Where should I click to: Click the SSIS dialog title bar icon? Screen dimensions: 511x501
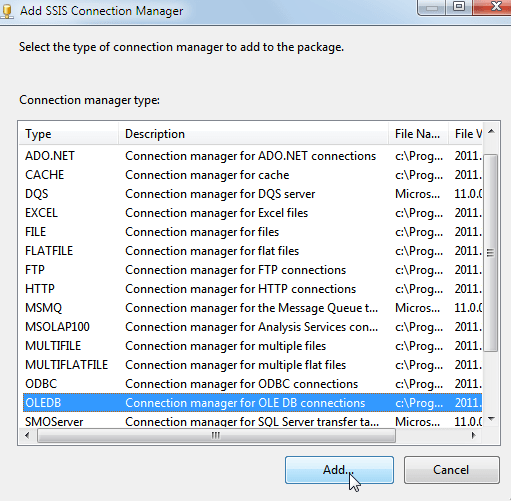pyautogui.click(x=7, y=11)
